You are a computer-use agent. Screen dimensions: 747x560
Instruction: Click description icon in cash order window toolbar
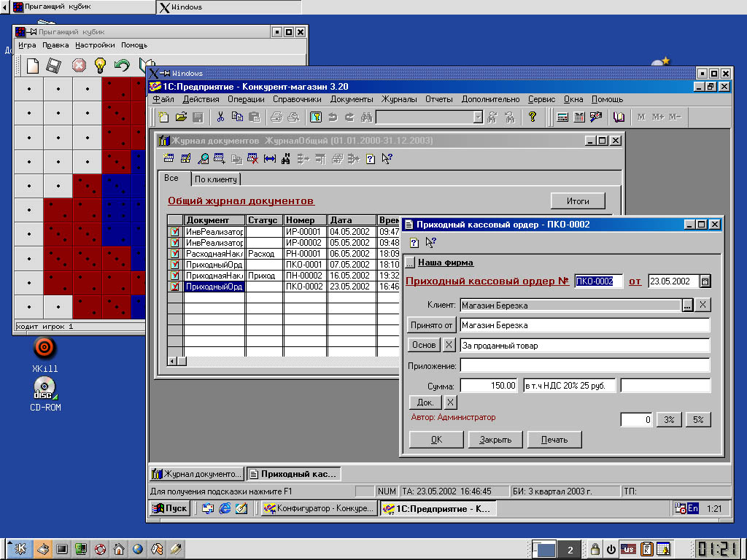tap(414, 242)
